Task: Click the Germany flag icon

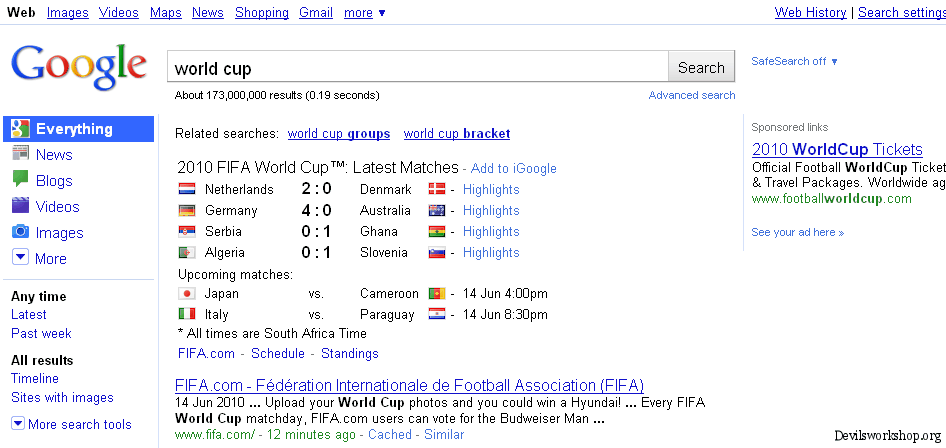Action: tap(187, 210)
